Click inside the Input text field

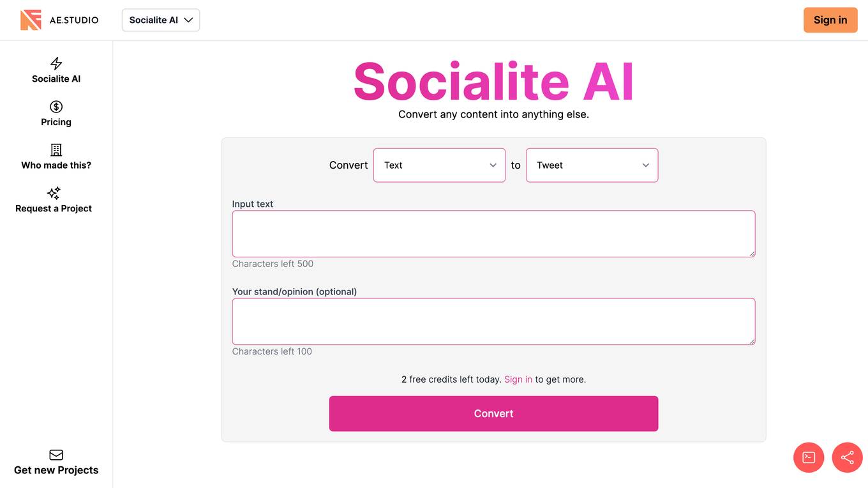coord(493,233)
